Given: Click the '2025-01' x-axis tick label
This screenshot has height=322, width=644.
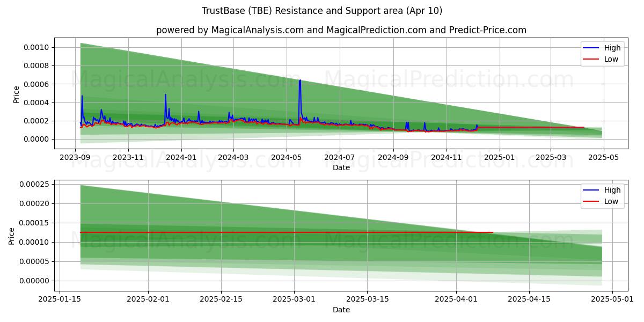Looking at the screenshot, I should tap(499, 157).
